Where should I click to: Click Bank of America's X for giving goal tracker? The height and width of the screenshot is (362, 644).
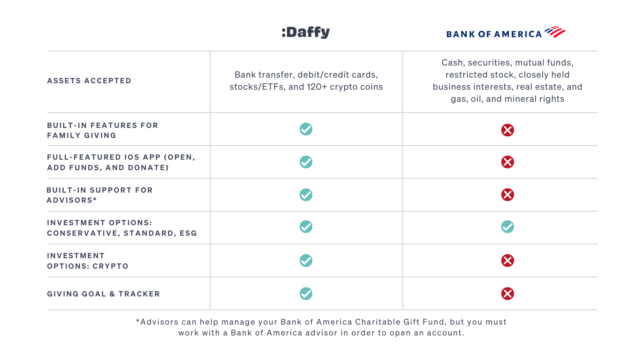pos(508,294)
